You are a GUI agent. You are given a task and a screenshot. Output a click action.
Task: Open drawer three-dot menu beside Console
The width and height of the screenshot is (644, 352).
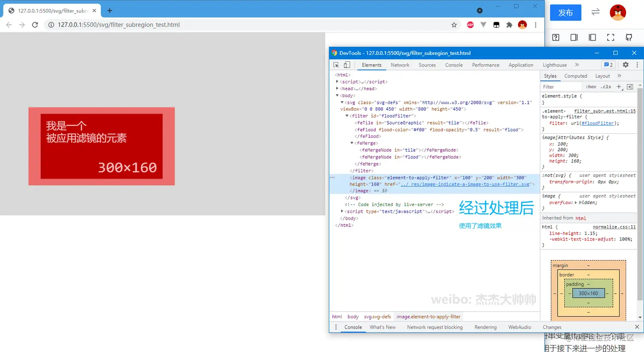[336, 327]
